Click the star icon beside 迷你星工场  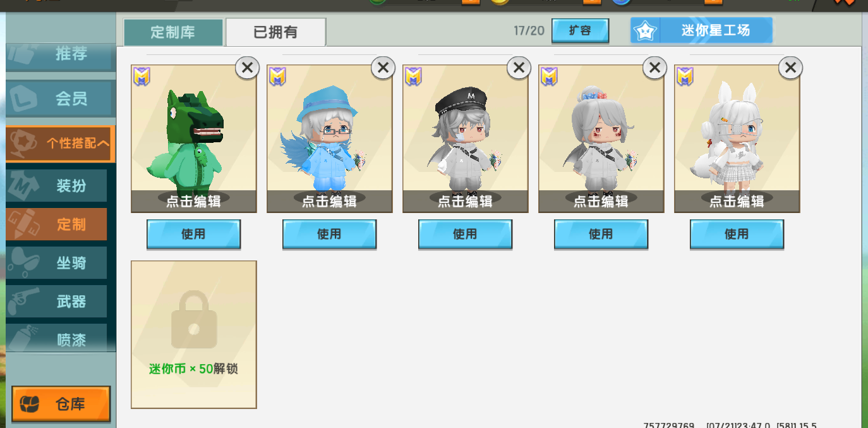pos(645,30)
